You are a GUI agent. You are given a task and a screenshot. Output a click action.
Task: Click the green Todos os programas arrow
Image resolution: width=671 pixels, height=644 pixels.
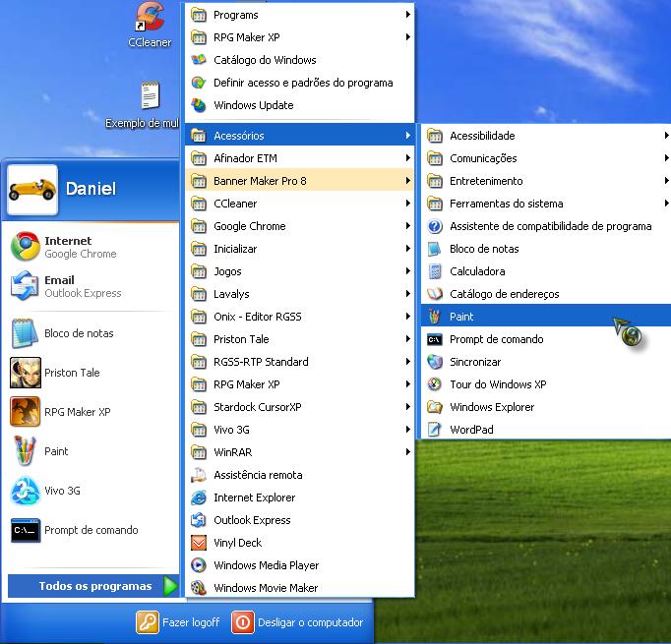(170, 586)
